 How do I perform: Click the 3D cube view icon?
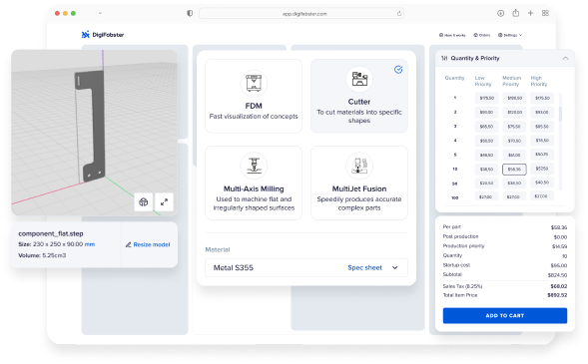[143, 202]
